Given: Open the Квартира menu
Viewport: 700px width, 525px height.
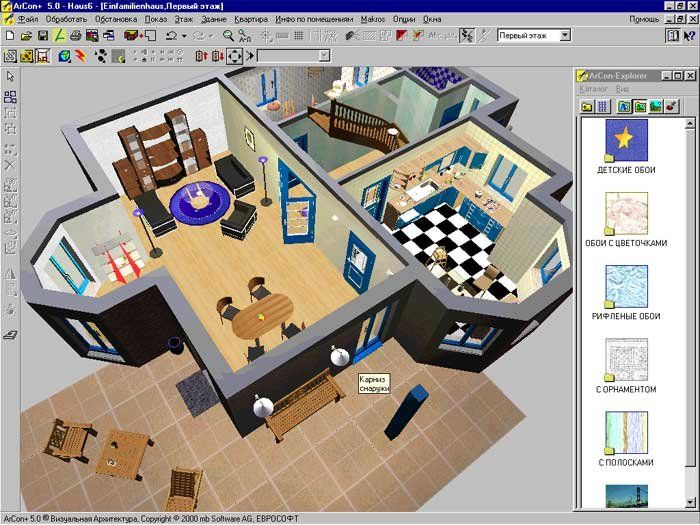Looking at the screenshot, I should [x=249, y=19].
